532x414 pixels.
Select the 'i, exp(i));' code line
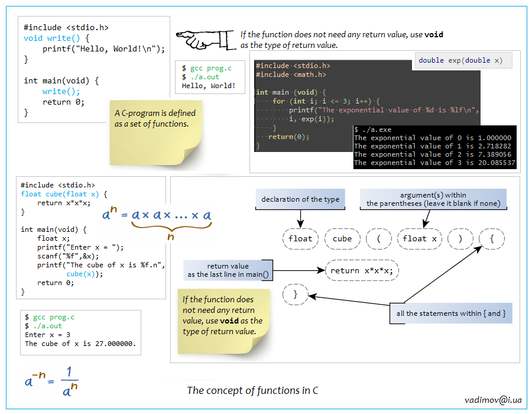312,119
